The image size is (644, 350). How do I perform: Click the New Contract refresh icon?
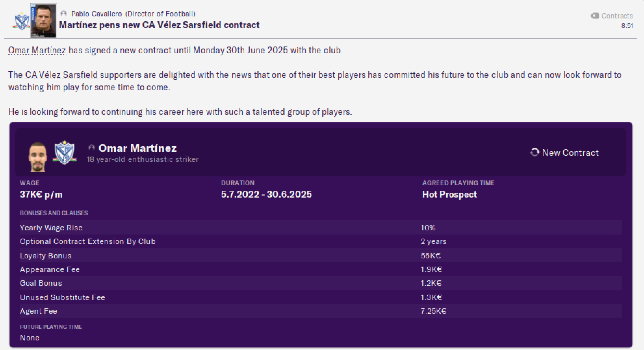[x=534, y=152]
